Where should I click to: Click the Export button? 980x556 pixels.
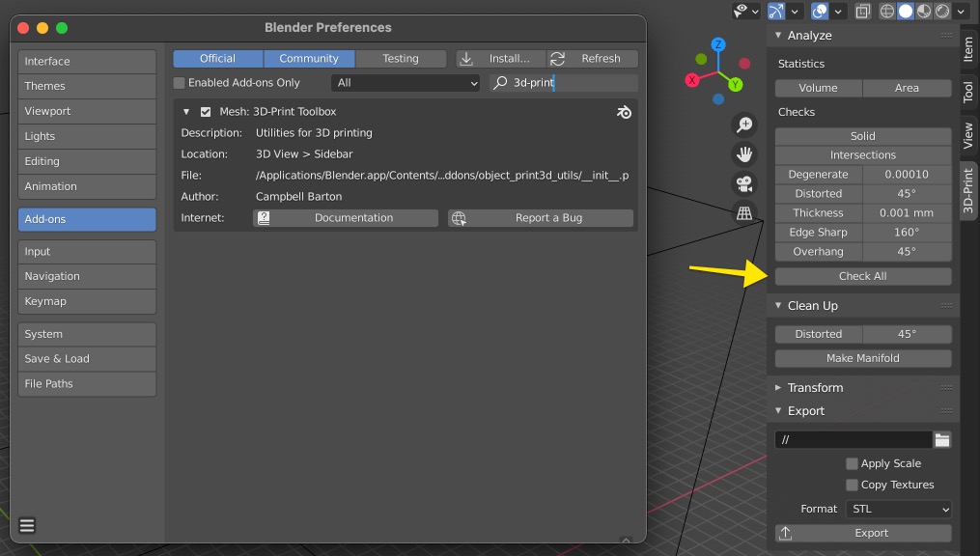[x=863, y=533]
